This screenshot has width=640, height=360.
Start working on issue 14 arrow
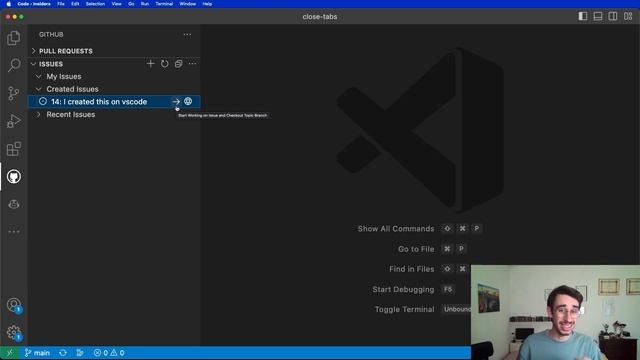pyautogui.click(x=176, y=102)
